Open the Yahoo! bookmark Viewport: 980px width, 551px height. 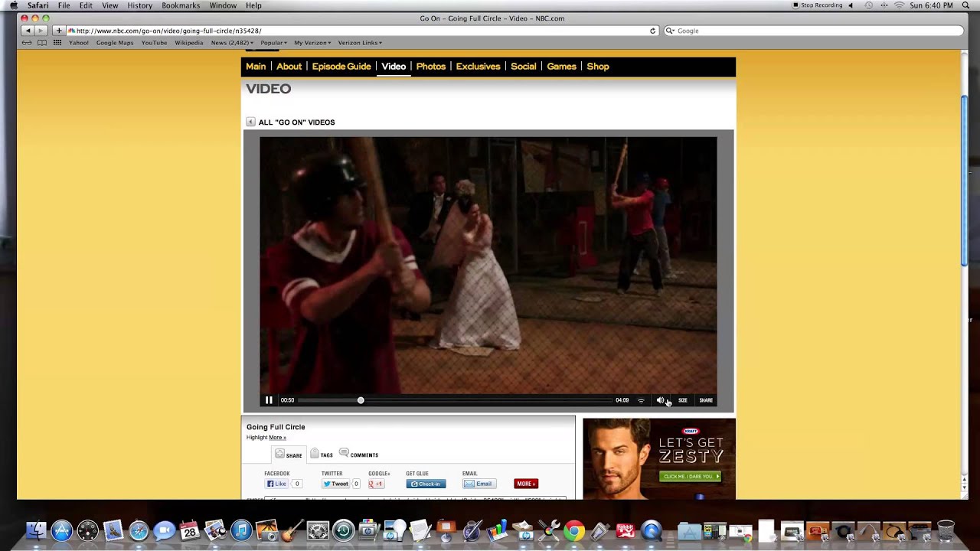[x=79, y=43]
